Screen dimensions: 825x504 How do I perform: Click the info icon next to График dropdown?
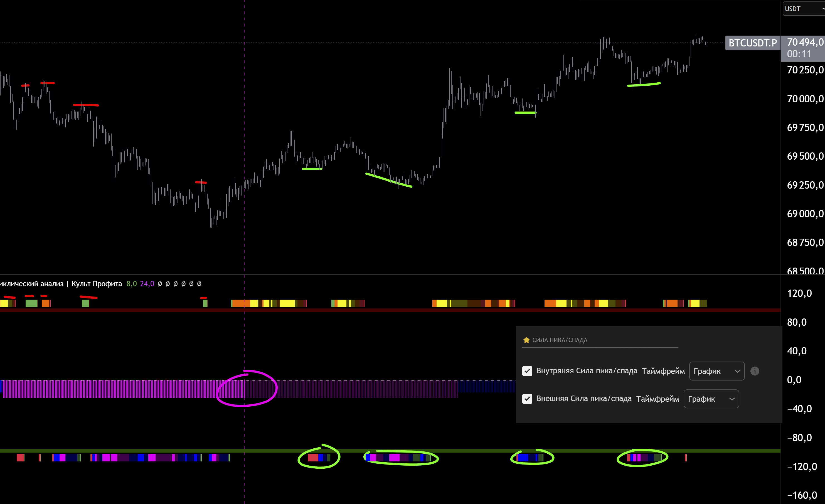pyautogui.click(x=755, y=371)
